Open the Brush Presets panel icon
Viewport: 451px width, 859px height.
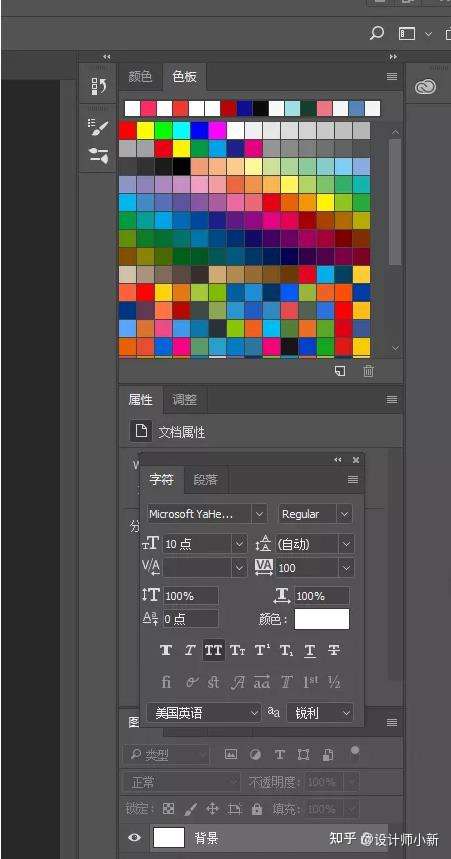click(98, 156)
